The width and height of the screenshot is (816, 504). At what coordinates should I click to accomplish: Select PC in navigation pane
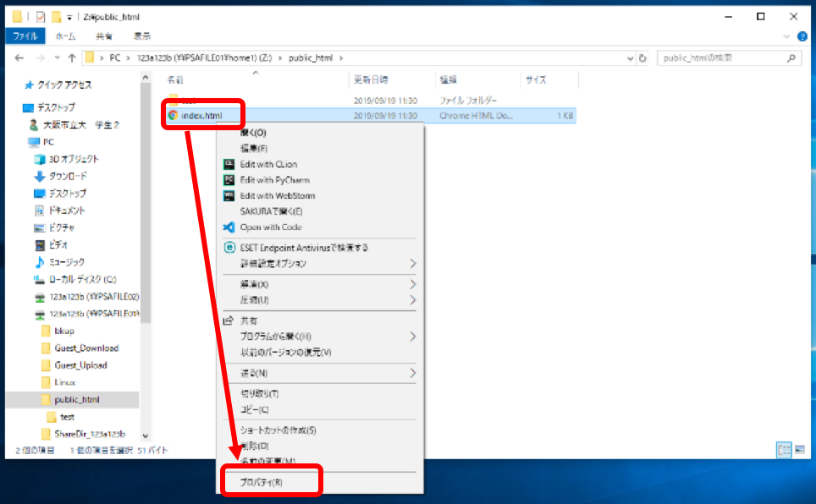tap(41, 141)
